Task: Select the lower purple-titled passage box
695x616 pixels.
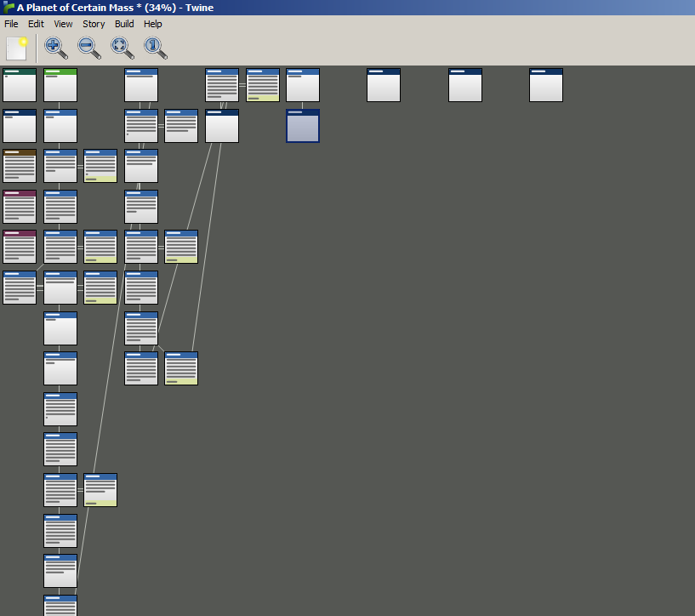Action: [20, 247]
